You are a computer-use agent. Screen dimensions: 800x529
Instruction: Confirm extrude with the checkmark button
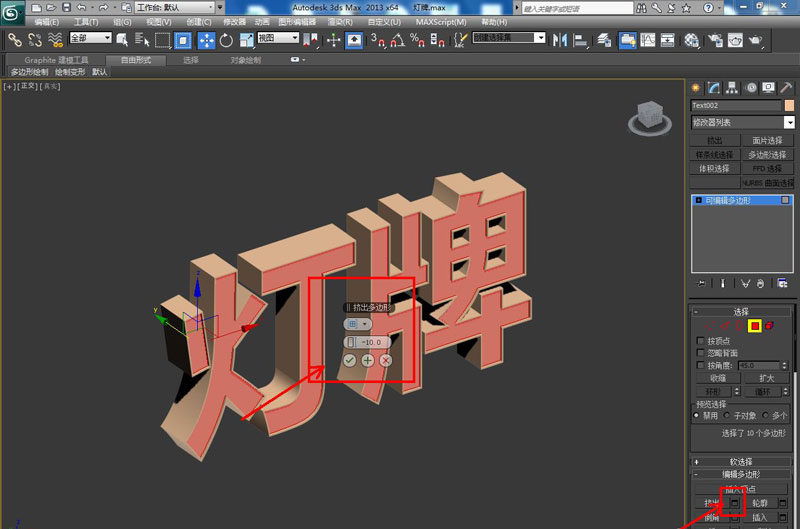349,360
